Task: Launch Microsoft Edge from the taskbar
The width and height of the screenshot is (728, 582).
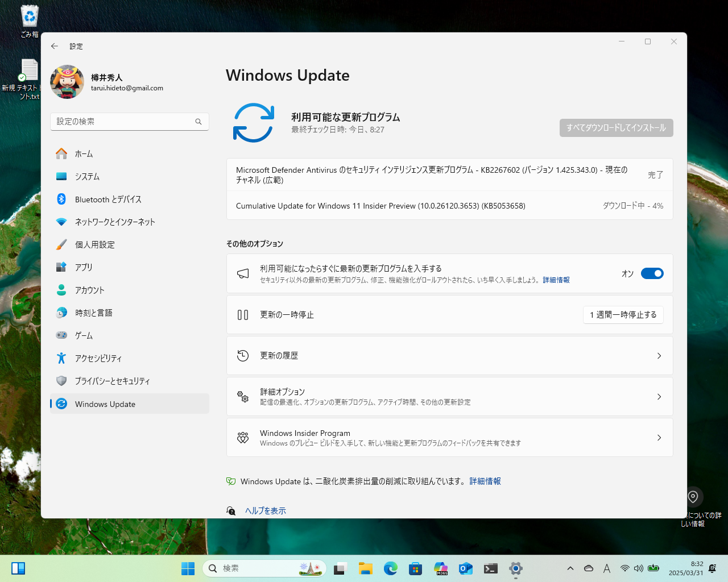Action: [x=390, y=568]
